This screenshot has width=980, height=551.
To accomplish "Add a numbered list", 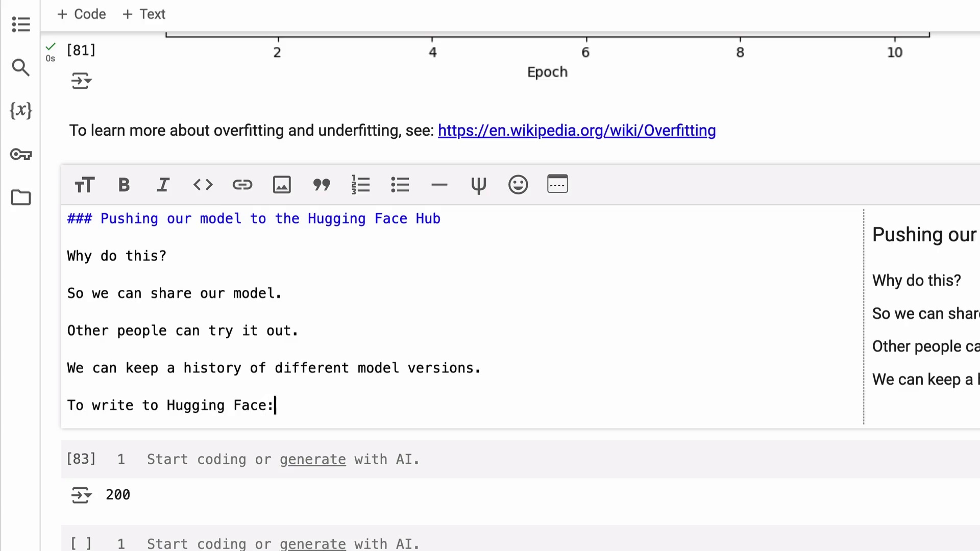I will [360, 185].
